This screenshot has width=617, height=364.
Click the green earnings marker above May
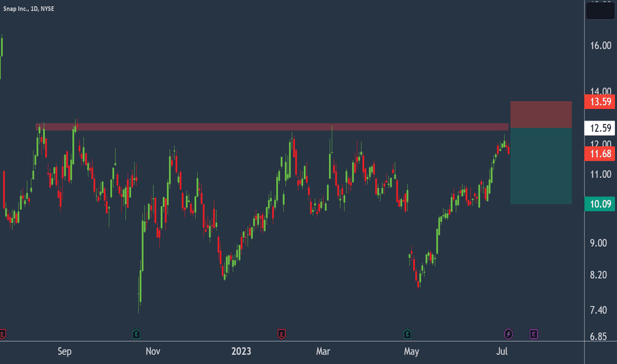click(407, 334)
